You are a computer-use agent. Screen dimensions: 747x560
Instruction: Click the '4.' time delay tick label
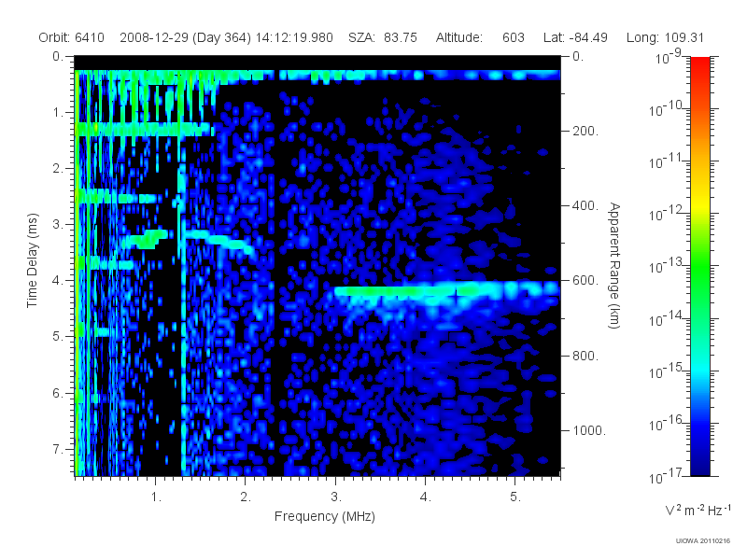click(58, 281)
